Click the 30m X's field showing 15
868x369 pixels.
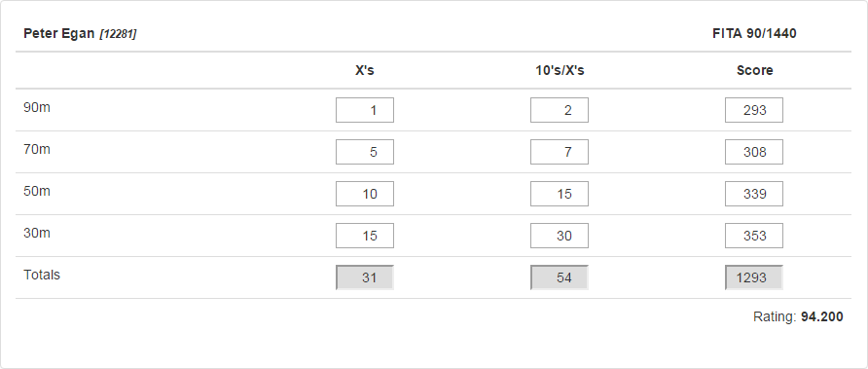pos(365,236)
